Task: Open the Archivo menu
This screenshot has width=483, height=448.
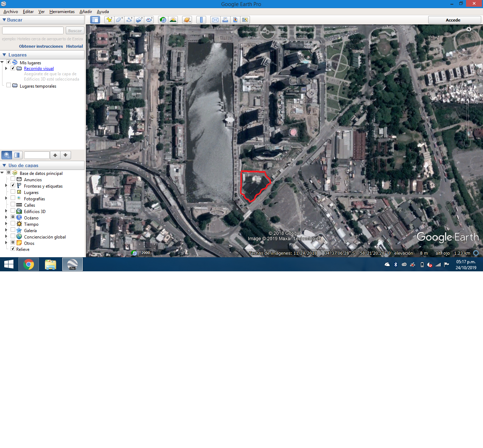Action: [11, 12]
